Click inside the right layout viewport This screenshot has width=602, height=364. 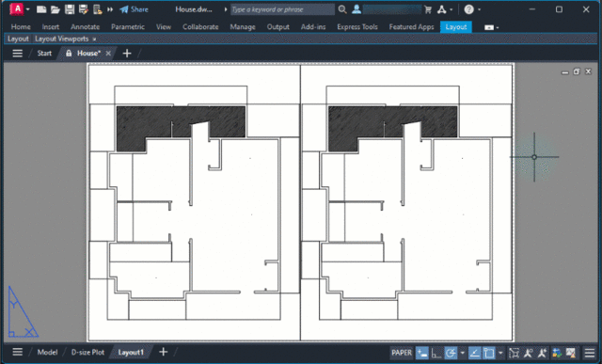(406, 203)
